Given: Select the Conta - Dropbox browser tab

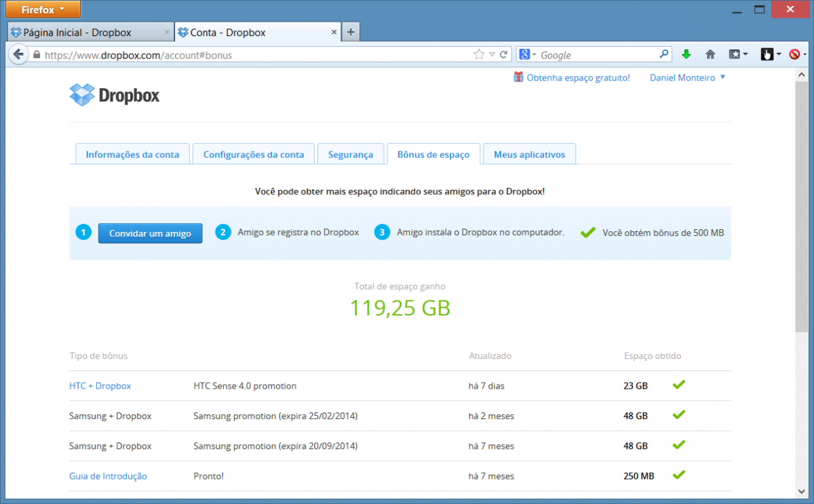Looking at the screenshot, I should (x=258, y=32).
